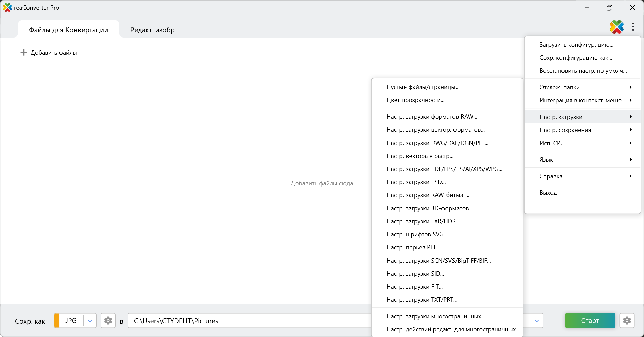
Task: Open conversion settings gear next to Start
Action: pyautogui.click(x=627, y=321)
